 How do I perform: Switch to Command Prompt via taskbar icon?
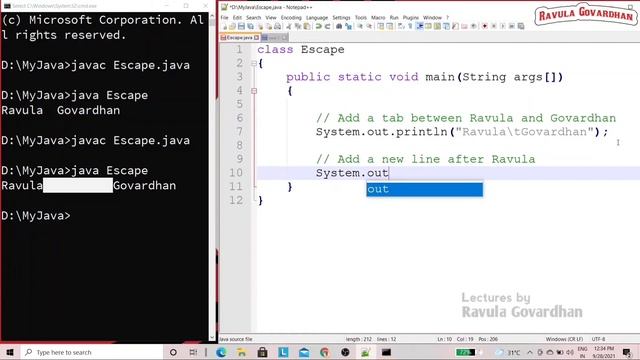point(386,352)
